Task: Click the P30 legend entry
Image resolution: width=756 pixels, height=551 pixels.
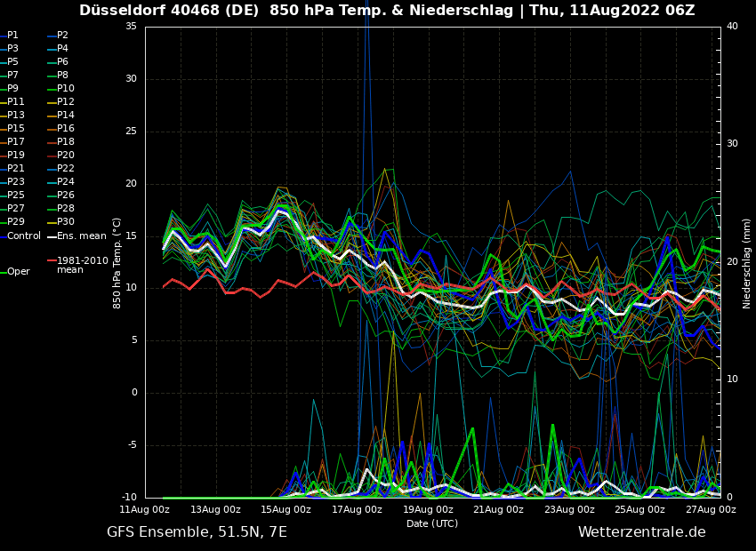Action: [x=66, y=222]
